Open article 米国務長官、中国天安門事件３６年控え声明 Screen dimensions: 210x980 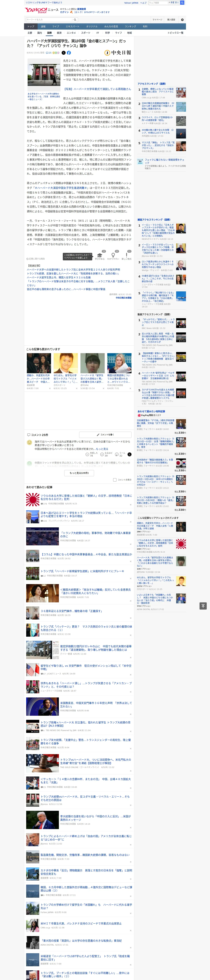pyautogui.click(x=96, y=705)
